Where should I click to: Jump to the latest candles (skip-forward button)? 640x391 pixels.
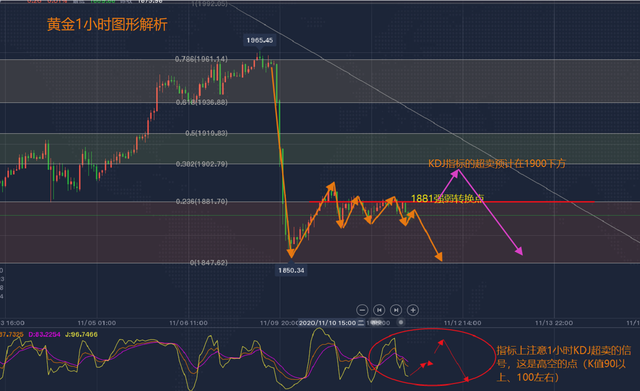coord(396,310)
